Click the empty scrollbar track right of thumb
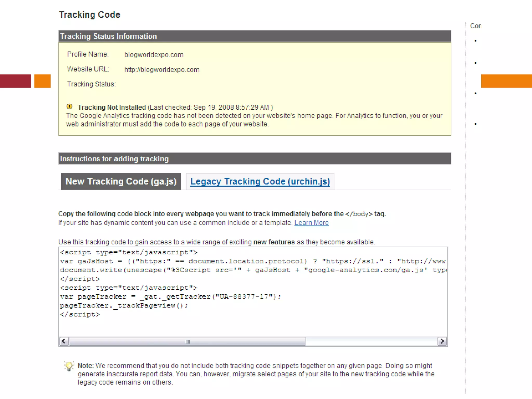Viewport: 532px width, 399px height. [371, 341]
